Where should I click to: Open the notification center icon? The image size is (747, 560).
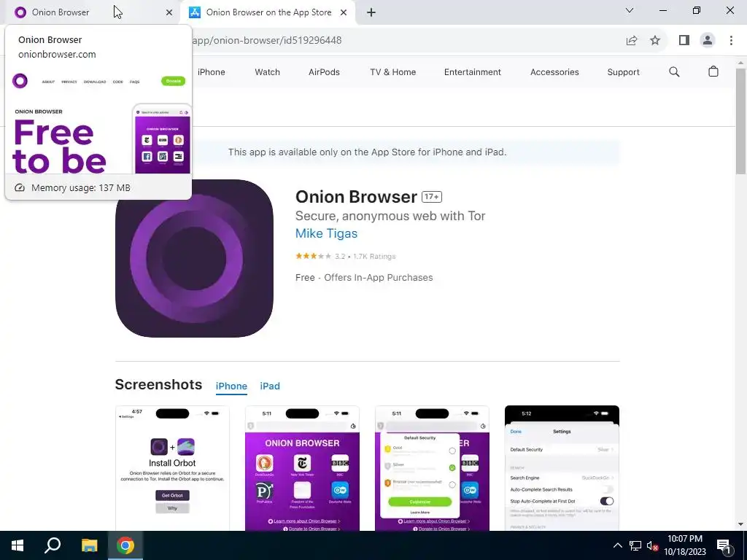point(724,545)
